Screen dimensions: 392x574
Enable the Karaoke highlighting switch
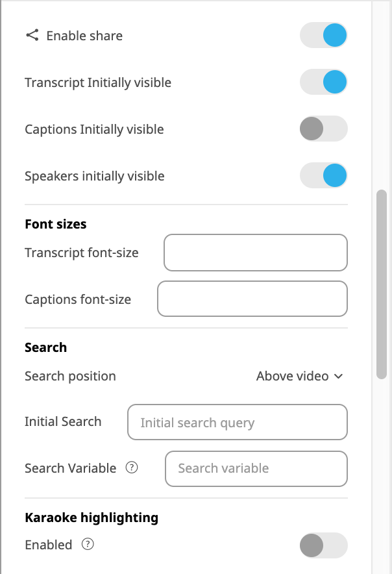[324, 545]
